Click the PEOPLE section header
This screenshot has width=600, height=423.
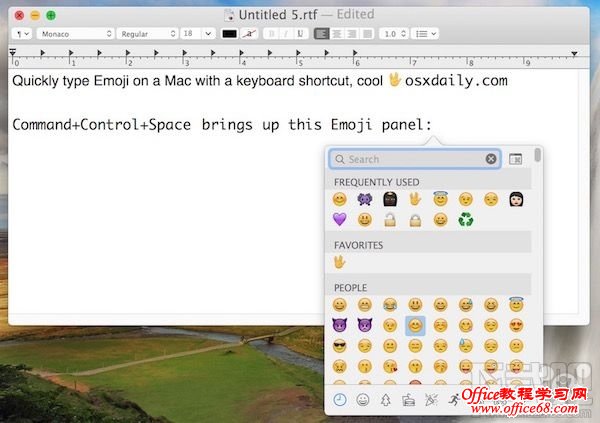pos(351,288)
